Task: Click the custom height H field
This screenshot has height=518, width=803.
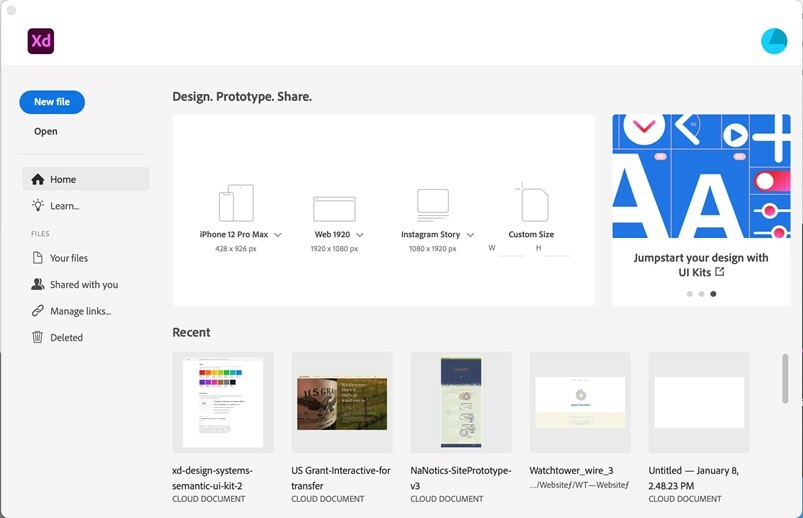Action: pos(557,249)
